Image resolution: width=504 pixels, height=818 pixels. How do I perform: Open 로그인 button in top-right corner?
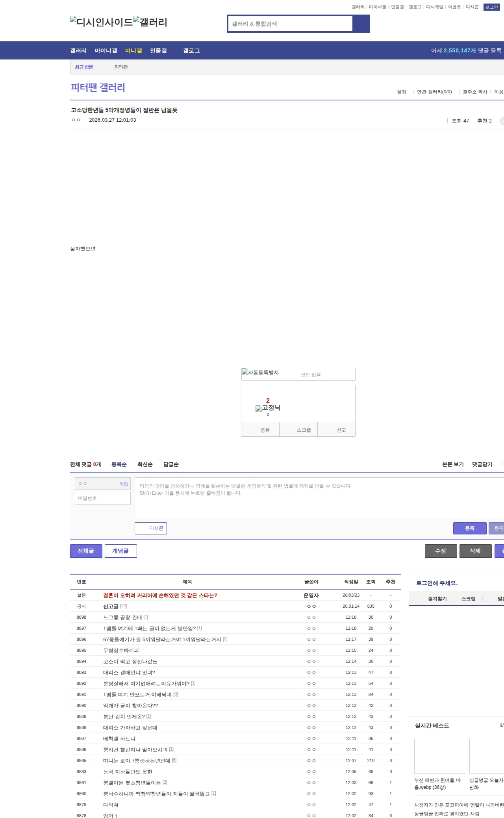point(491,7)
